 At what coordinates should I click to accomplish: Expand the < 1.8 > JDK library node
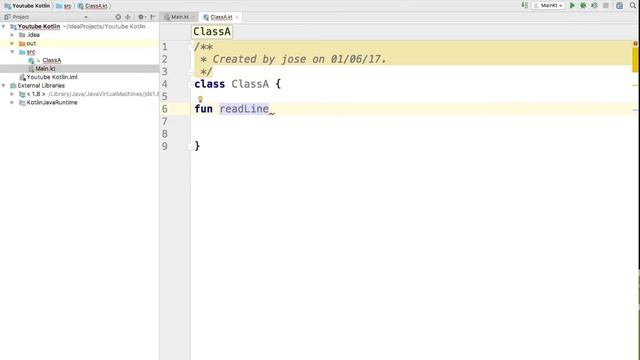pyautogui.click(x=12, y=94)
